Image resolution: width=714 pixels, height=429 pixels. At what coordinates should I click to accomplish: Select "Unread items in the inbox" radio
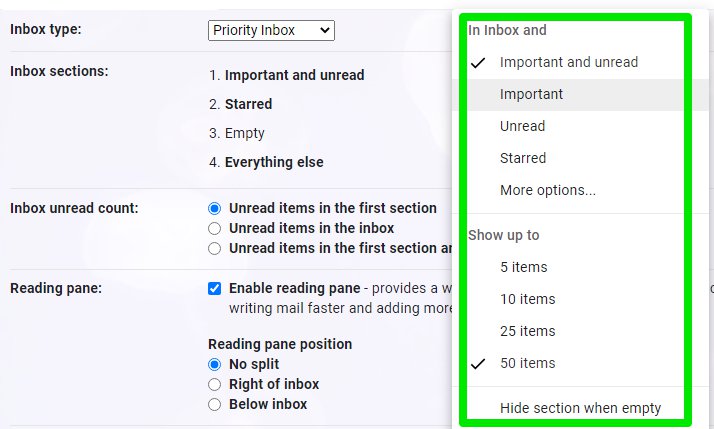click(214, 229)
